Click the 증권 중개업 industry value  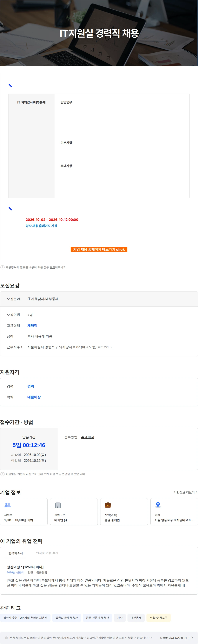pos(112,520)
